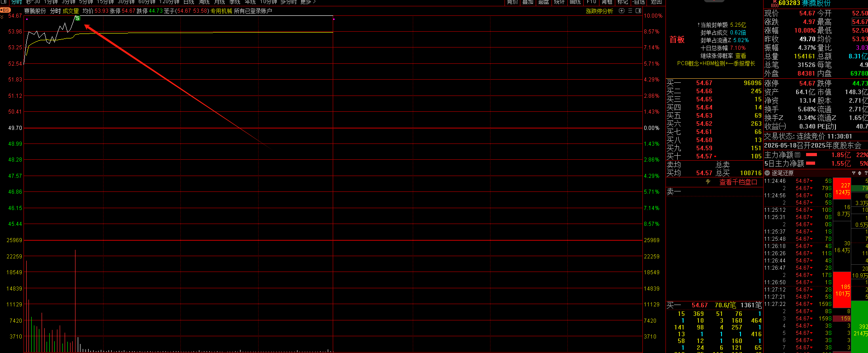The width and height of the screenshot is (868, 353).
Task: Open the 120分钟 period tab
Action: pyautogui.click(x=169, y=2)
